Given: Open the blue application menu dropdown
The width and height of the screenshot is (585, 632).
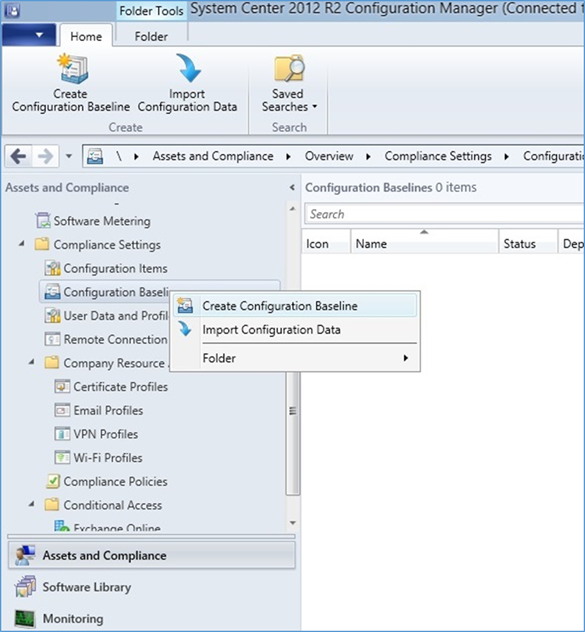Looking at the screenshot, I should click(x=29, y=35).
